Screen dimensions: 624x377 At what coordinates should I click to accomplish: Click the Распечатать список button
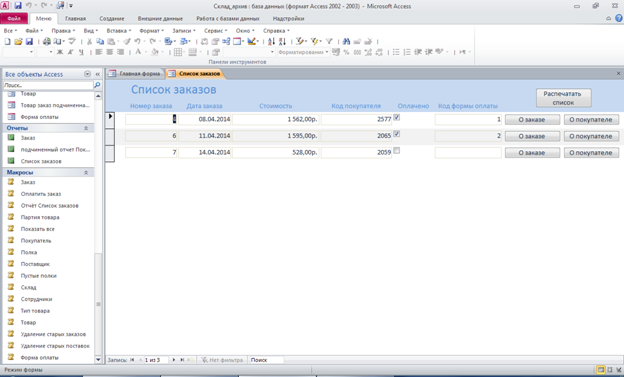pyautogui.click(x=563, y=98)
